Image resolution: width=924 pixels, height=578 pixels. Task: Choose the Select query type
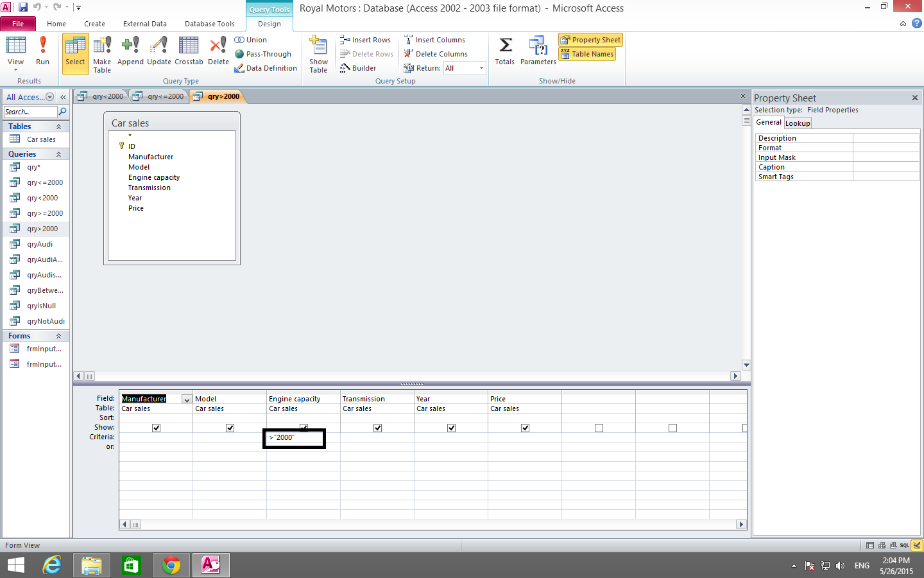tap(75, 54)
